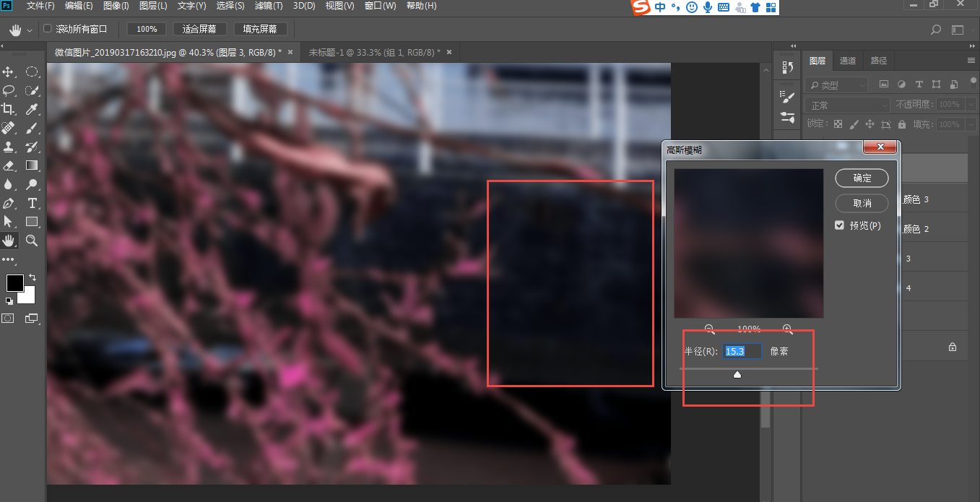Open the 滤镜(T) menu
The image size is (980, 502).
268,6
